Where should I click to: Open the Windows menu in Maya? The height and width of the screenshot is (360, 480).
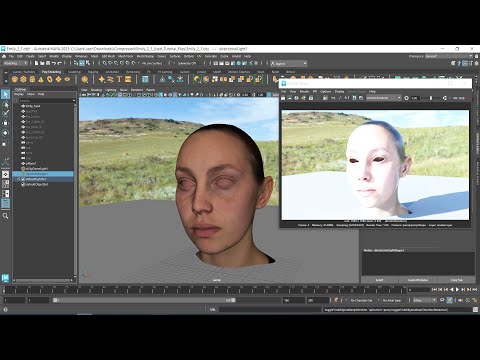(81, 56)
